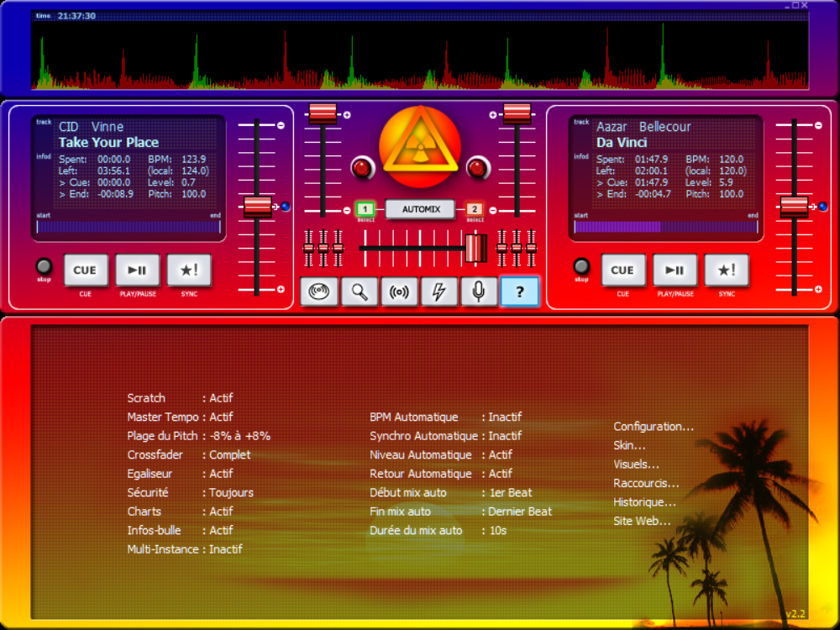The height and width of the screenshot is (630, 840).
Task: Click pitch plus icon on right deck
Action: pyautogui.click(x=818, y=289)
